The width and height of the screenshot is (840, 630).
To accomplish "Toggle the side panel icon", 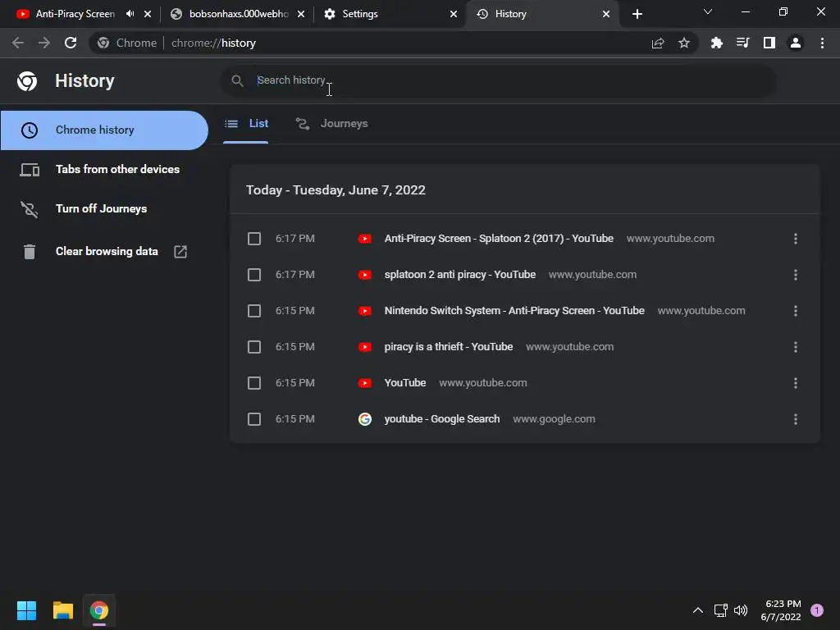I will [x=769, y=43].
